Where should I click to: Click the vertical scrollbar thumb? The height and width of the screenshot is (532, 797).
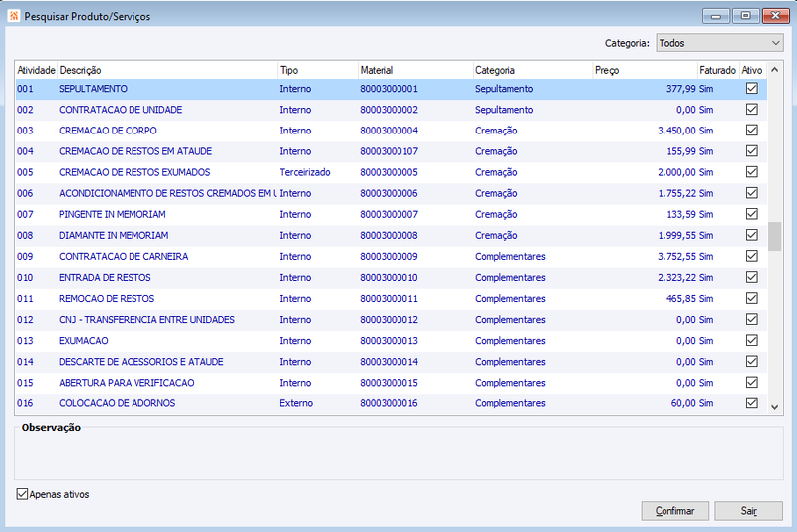775,236
